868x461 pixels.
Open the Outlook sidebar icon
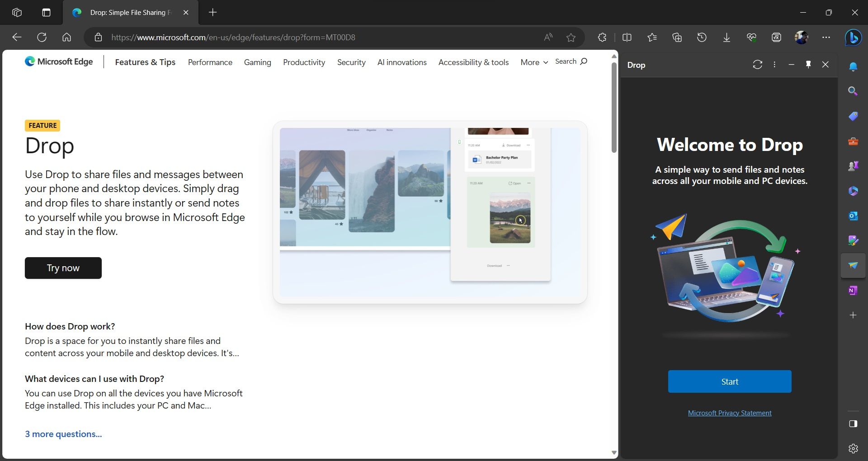853,216
